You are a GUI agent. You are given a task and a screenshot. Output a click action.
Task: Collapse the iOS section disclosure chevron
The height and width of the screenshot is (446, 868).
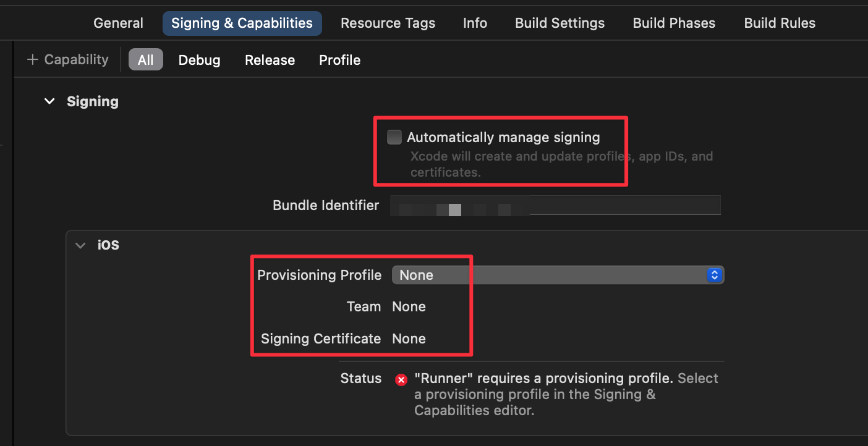point(80,245)
